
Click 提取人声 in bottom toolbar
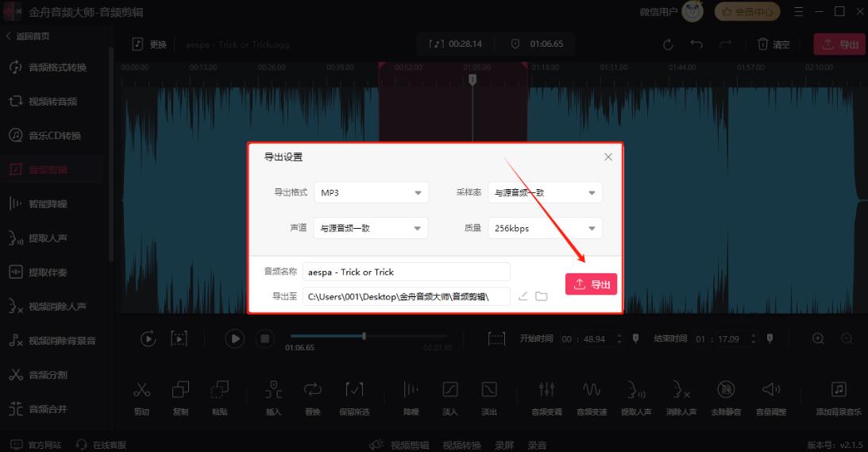pyautogui.click(x=636, y=398)
